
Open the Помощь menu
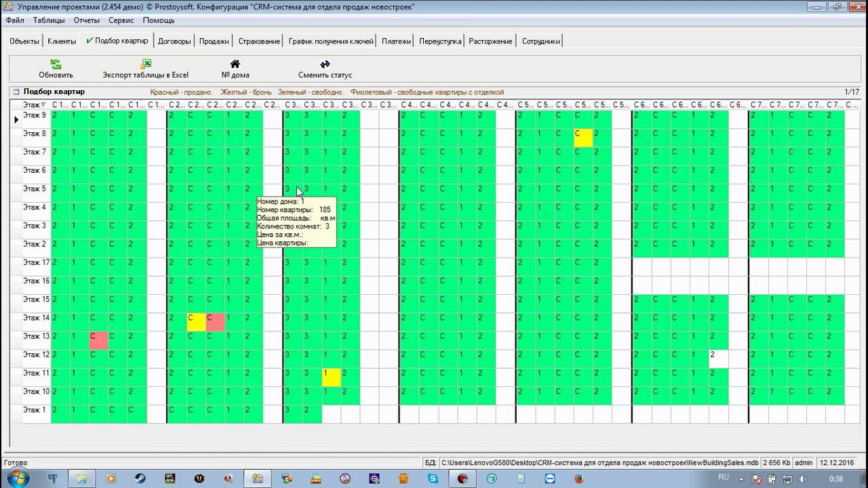159,20
